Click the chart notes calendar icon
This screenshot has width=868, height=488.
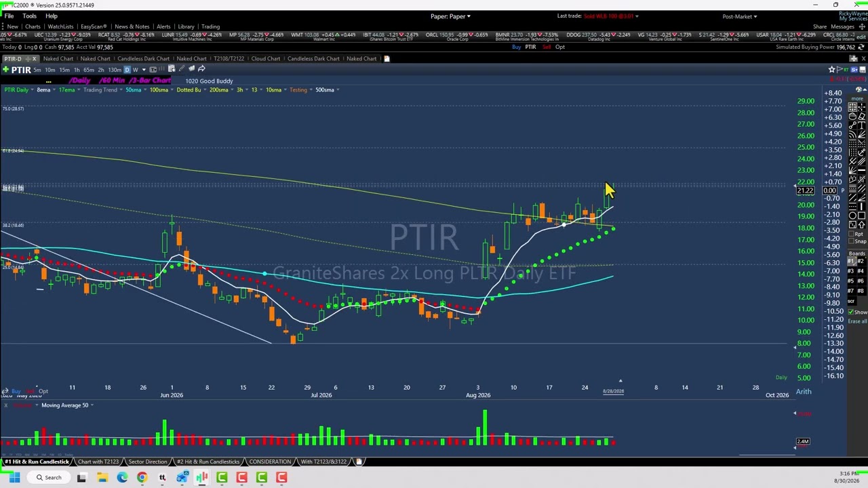172,68
